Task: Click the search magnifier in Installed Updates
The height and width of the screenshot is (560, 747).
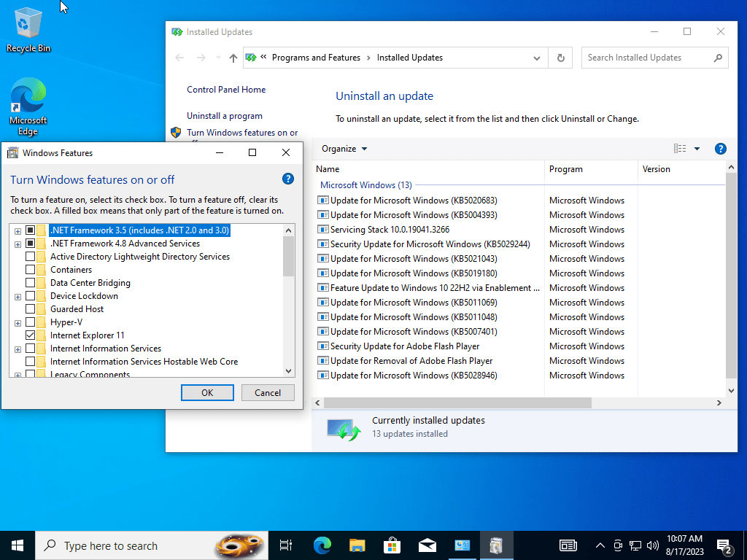Action: (x=718, y=58)
